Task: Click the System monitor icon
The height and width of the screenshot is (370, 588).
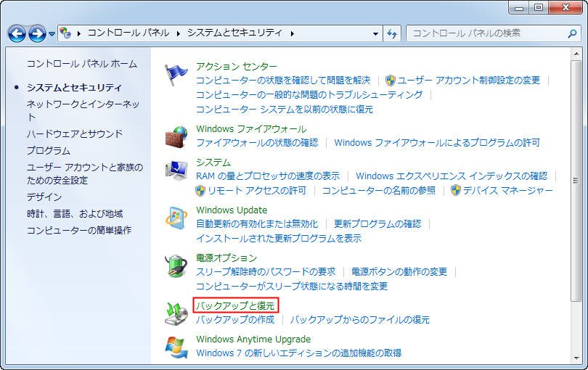Action: [x=176, y=170]
